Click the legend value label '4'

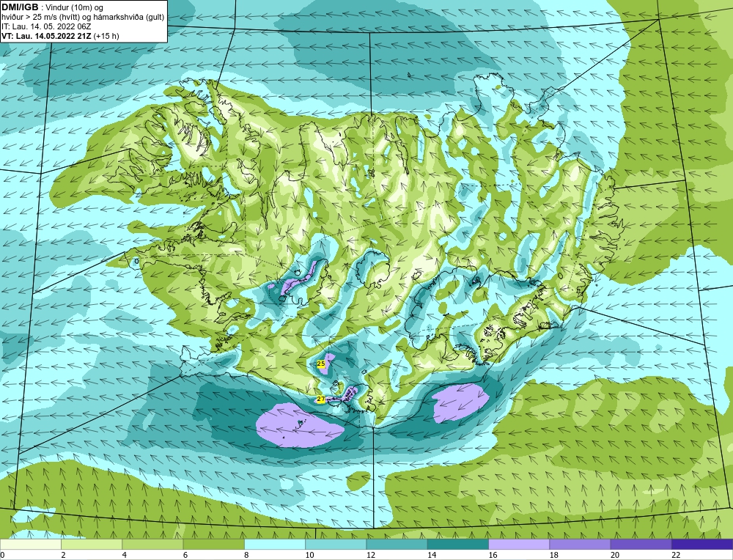[125, 555]
